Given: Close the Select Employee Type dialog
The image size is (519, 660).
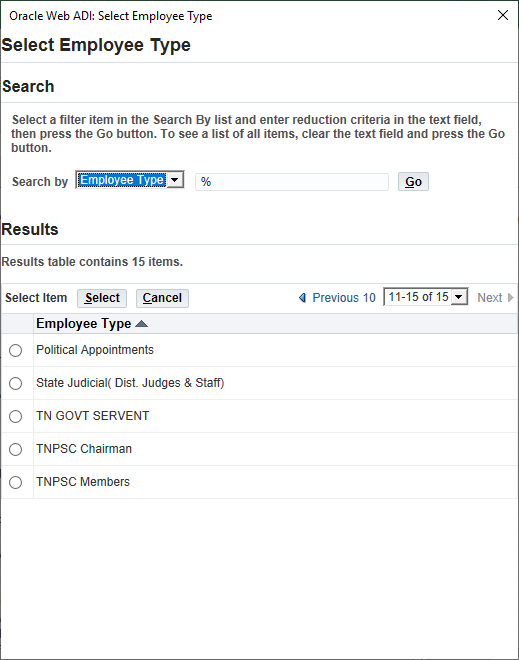Looking at the screenshot, I should point(503,16).
